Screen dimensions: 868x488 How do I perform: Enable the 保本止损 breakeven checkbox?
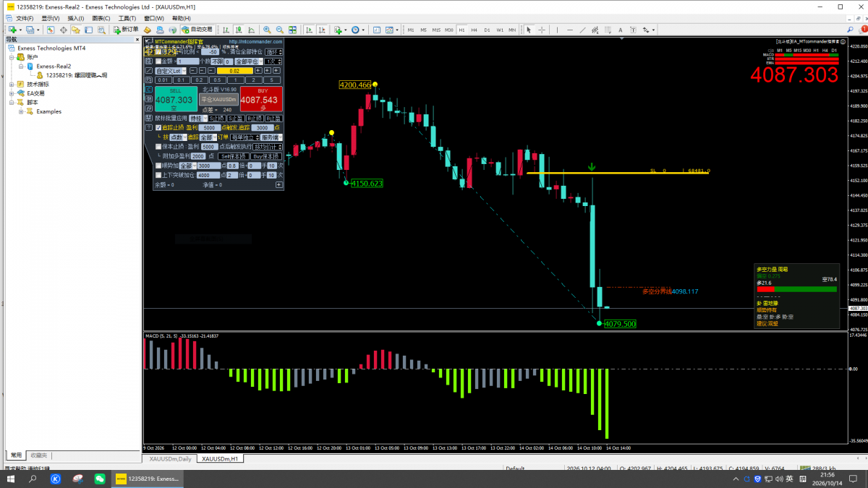click(159, 146)
